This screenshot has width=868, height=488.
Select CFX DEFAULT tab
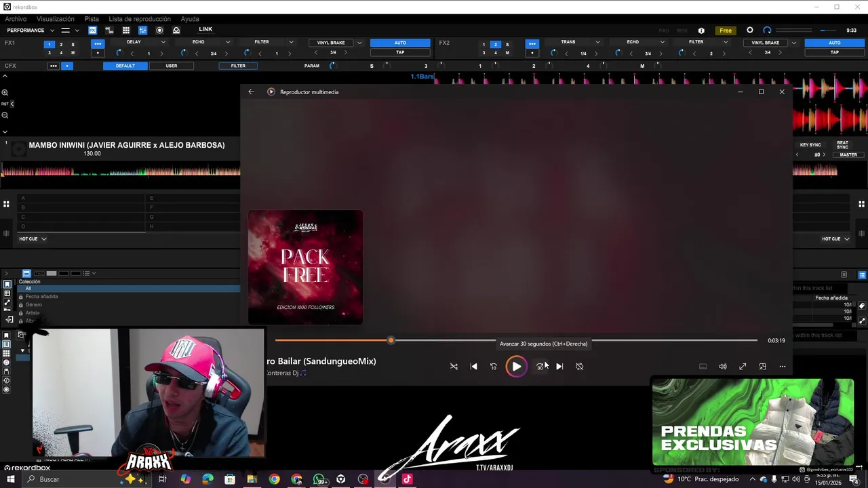coord(125,66)
